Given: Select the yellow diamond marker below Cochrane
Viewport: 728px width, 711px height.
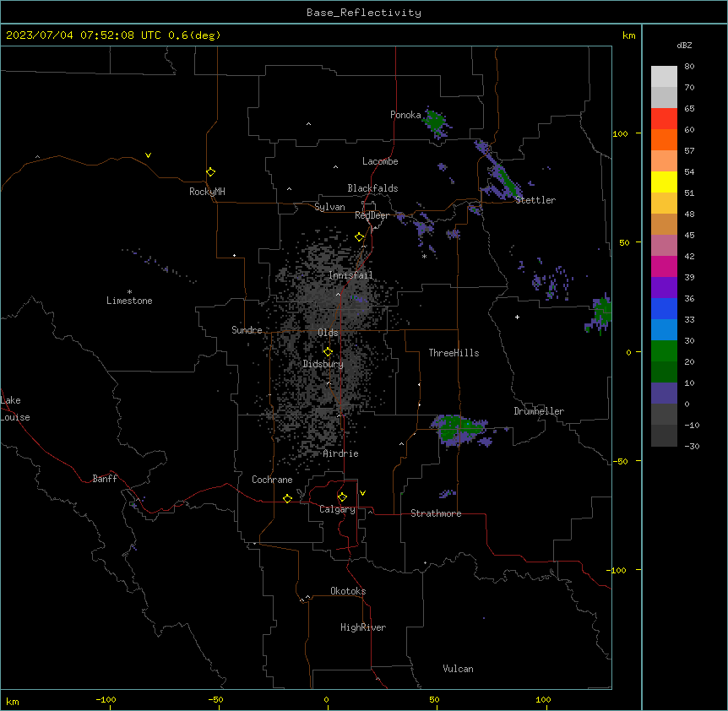Looking at the screenshot, I should [x=287, y=498].
